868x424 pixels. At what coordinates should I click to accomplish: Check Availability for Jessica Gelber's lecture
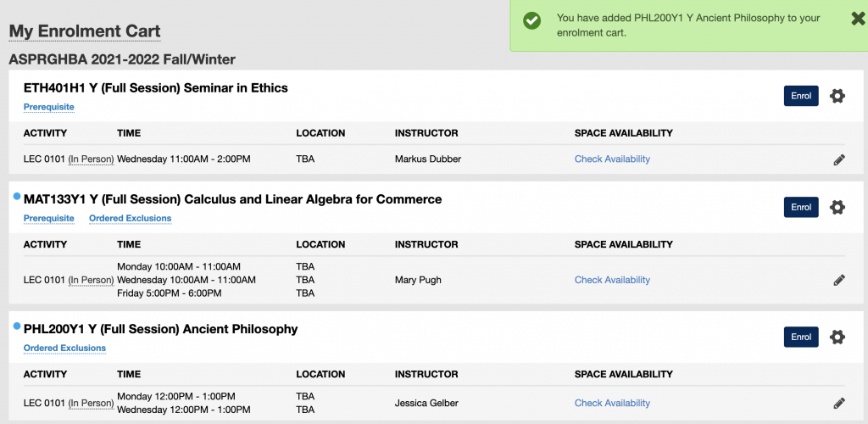pyautogui.click(x=612, y=403)
